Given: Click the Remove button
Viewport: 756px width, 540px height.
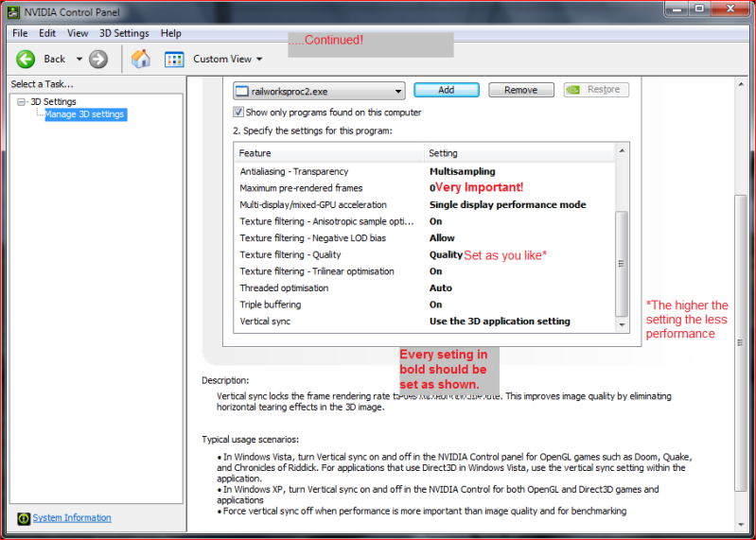Looking at the screenshot, I should (x=520, y=90).
